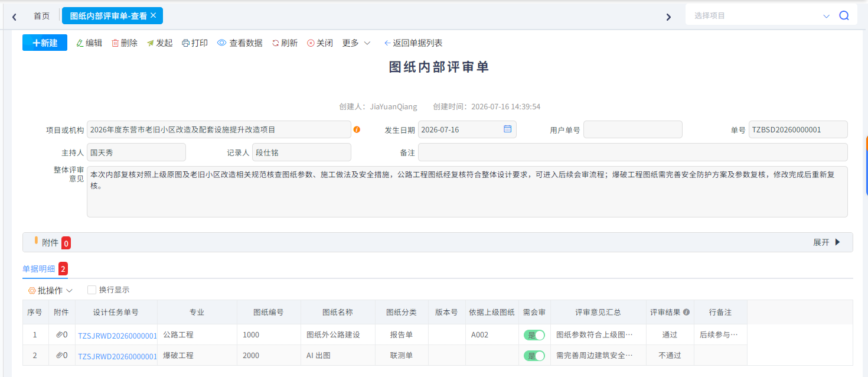The height and width of the screenshot is (377, 868).
Task: Enable the 换行显示 checkbox
Action: tap(92, 290)
